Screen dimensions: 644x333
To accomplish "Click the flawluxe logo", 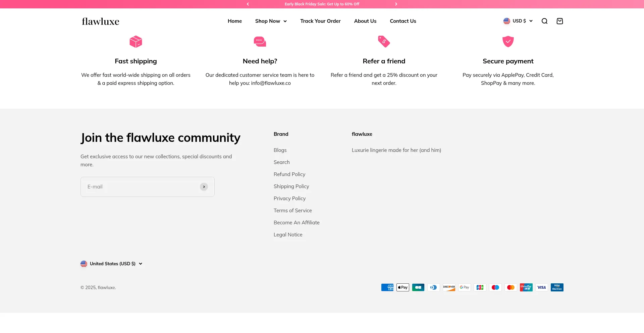I will click(101, 21).
